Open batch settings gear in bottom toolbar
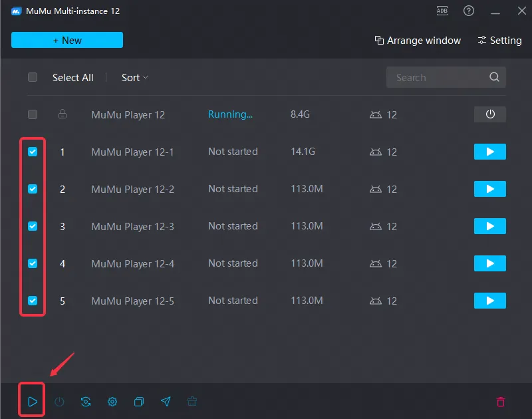This screenshot has height=419, width=532. coord(112,402)
